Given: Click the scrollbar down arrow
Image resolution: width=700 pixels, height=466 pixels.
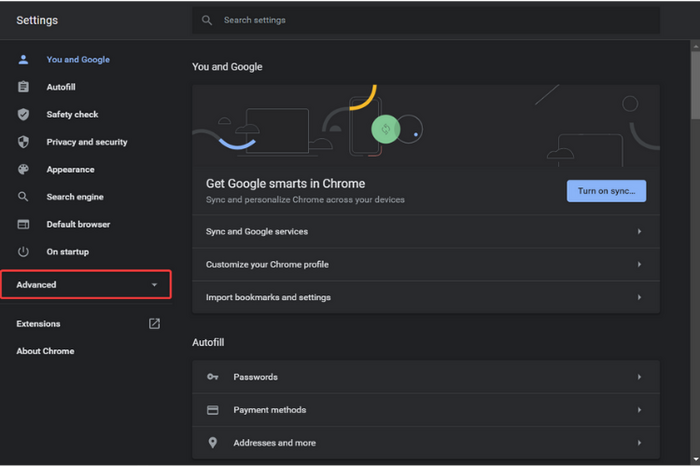Looking at the screenshot, I should (x=696, y=459).
